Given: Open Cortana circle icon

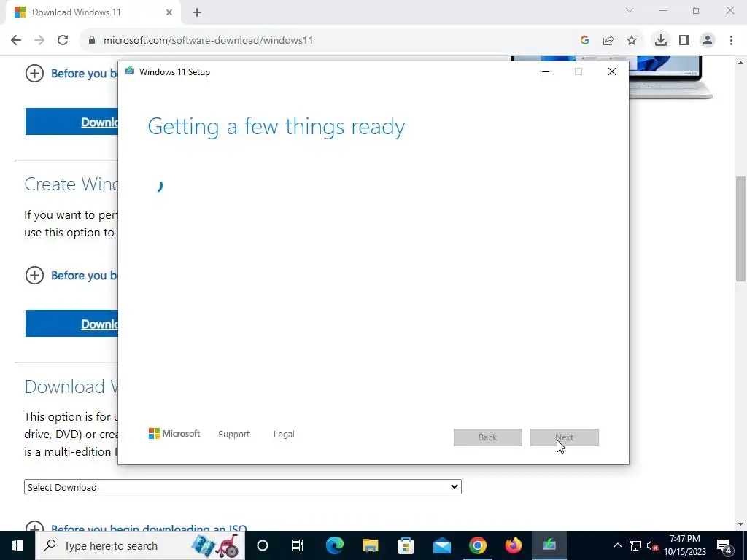Looking at the screenshot, I should tap(263, 545).
